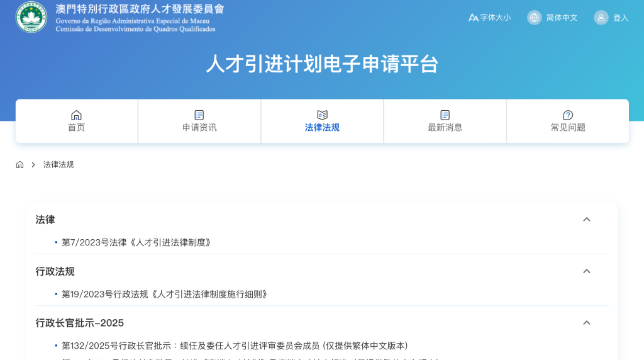This screenshot has width=644, height=360.
Task: Collapse the 行政长官批示–2025 section chevron
Action: pyautogui.click(x=586, y=323)
